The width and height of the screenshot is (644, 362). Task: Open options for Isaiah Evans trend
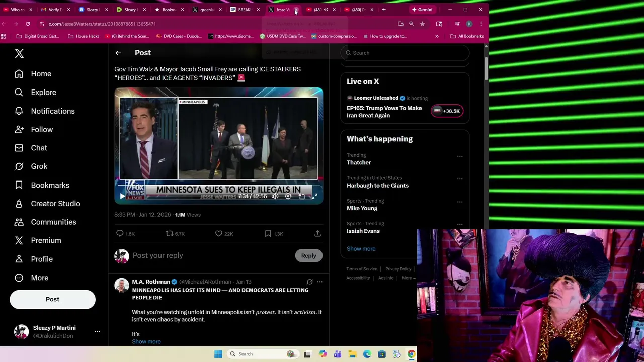(460, 224)
